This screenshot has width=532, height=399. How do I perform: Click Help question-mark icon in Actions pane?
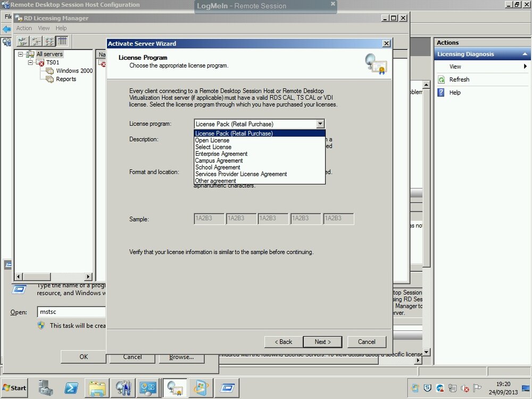(440, 92)
